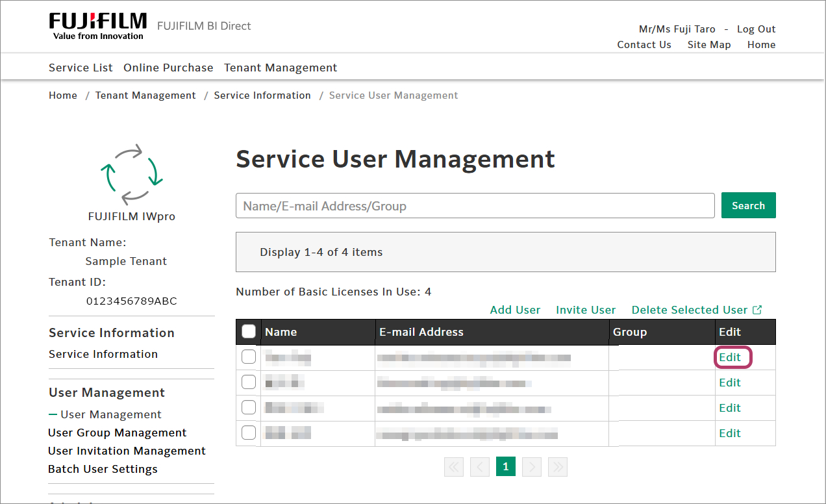
Task: Go to next page pagination arrow
Action: click(x=531, y=466)
